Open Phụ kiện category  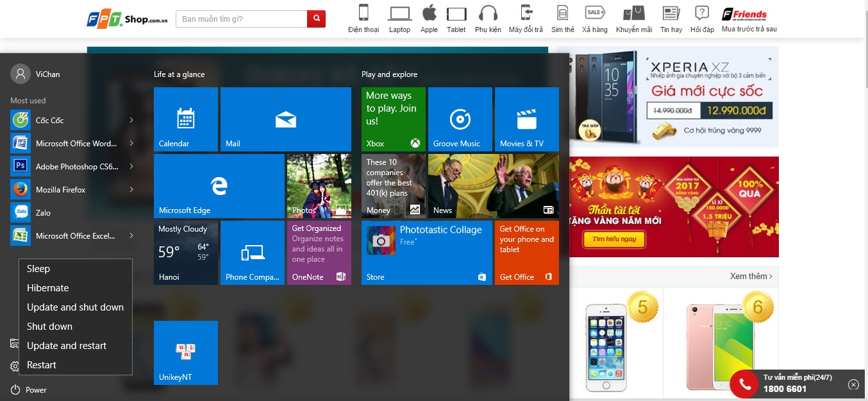(488, 19)
